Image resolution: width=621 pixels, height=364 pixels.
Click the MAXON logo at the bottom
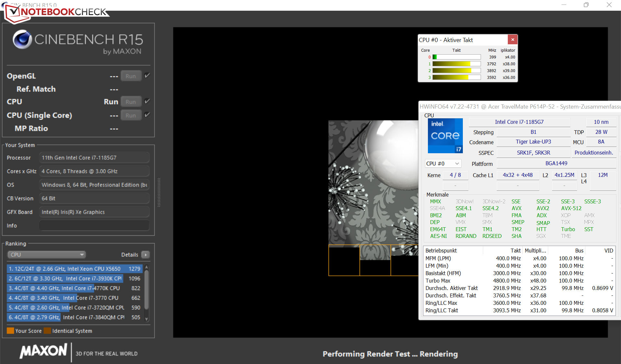pos(43,351)
